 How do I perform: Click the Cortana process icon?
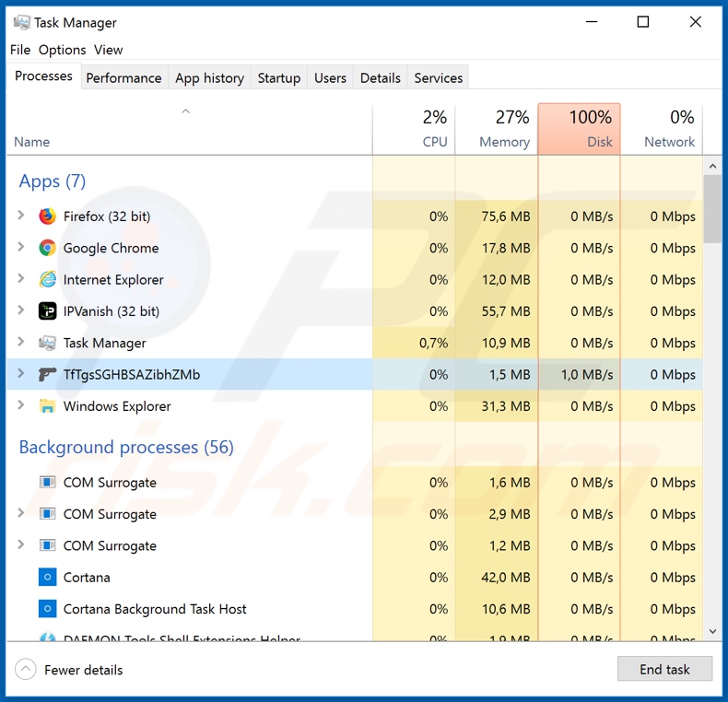47,577
